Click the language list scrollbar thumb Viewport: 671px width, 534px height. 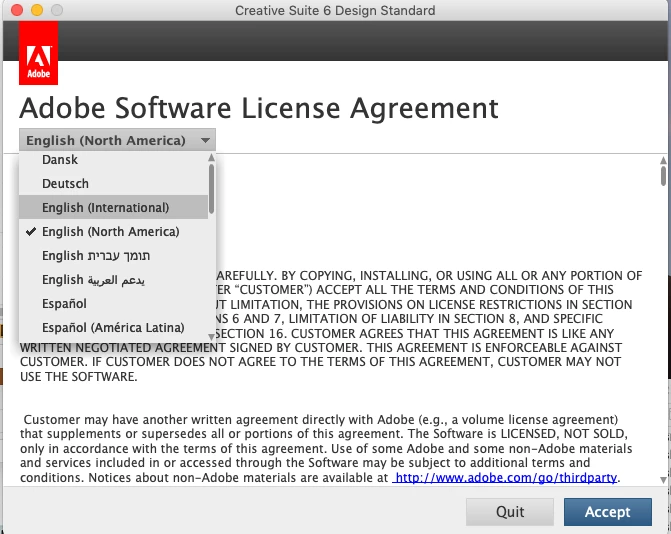[x=211, y=189]
